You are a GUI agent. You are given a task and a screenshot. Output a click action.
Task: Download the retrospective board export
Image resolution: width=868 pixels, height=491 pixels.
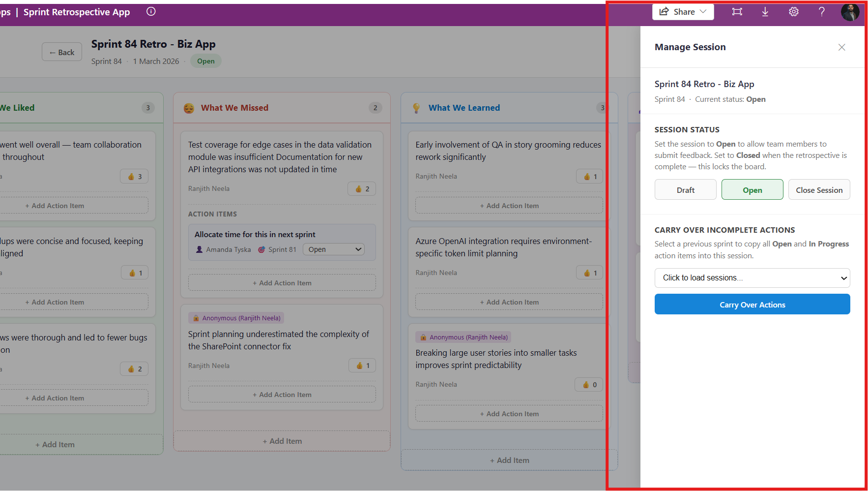coord(765,11)
